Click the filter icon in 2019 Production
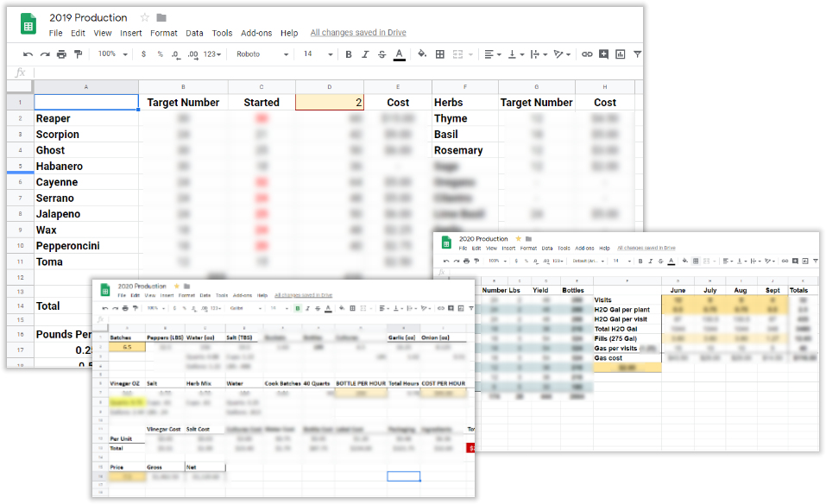The width and height of the screenshot is (826, 504). pos(638,54)
